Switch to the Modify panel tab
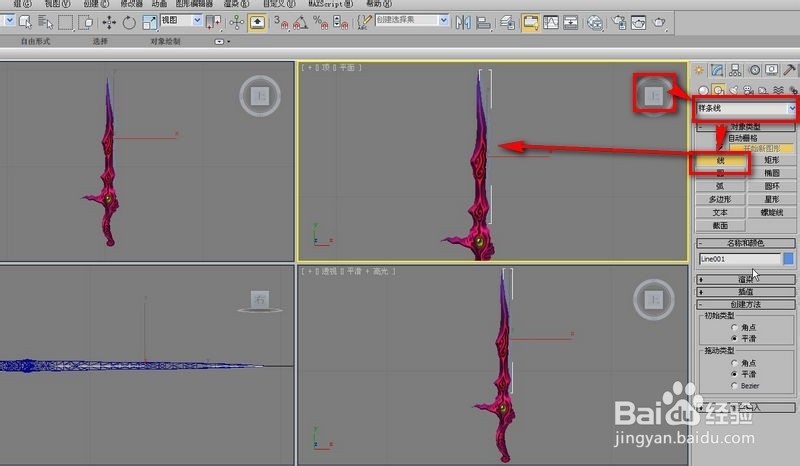 click(x=717, y=70)
